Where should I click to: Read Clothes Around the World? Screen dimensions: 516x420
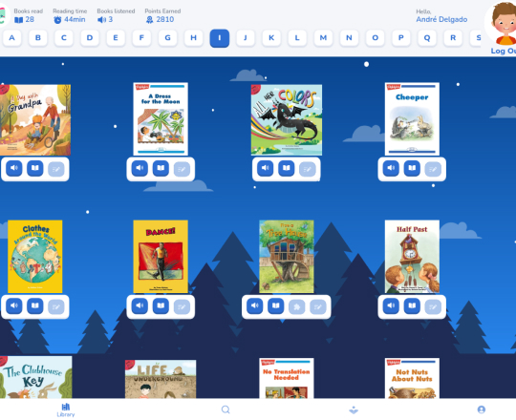(x=35, y=306)
